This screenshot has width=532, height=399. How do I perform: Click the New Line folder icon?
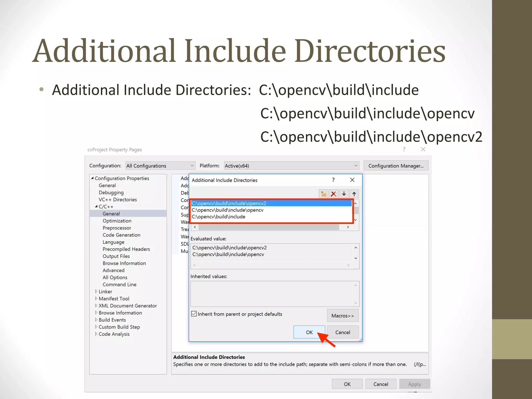pos(323,194)
